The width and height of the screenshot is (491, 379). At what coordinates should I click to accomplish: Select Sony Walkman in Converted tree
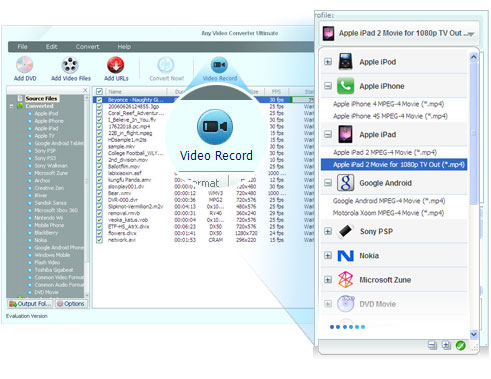(x=51, y=166)
